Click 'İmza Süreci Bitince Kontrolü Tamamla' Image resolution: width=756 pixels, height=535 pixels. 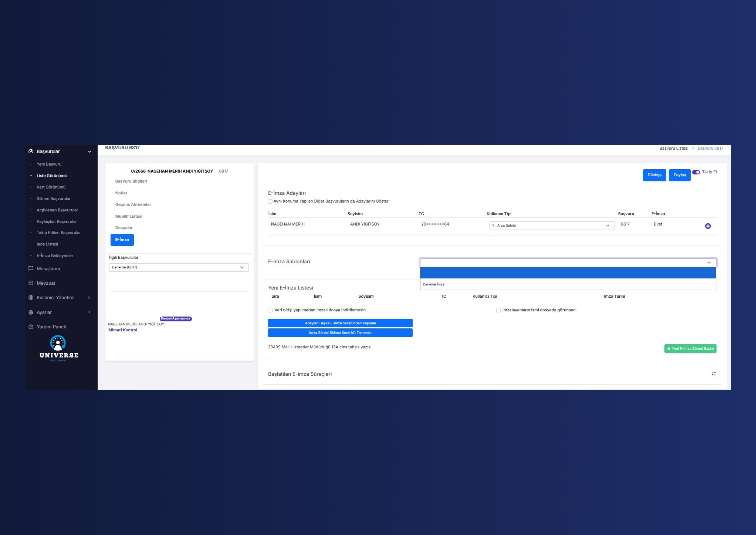coord(340,333)
